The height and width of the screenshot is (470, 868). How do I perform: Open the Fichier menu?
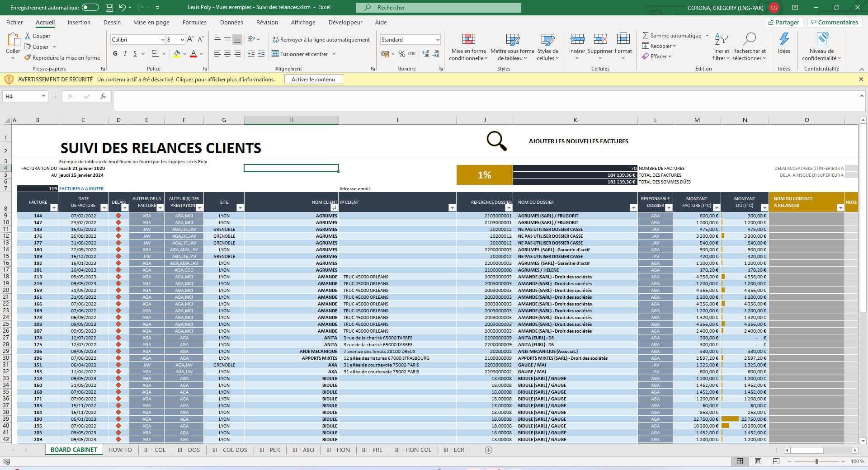(14, 22)
